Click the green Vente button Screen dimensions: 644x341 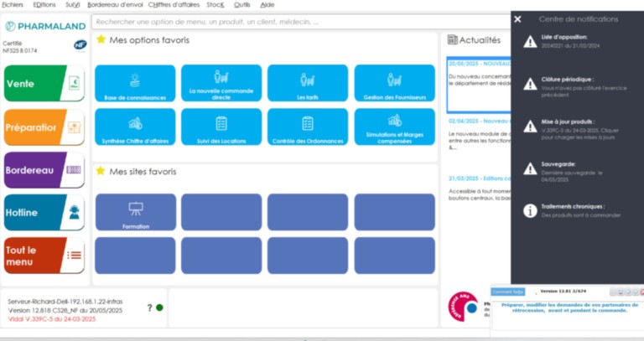(44, 84)
